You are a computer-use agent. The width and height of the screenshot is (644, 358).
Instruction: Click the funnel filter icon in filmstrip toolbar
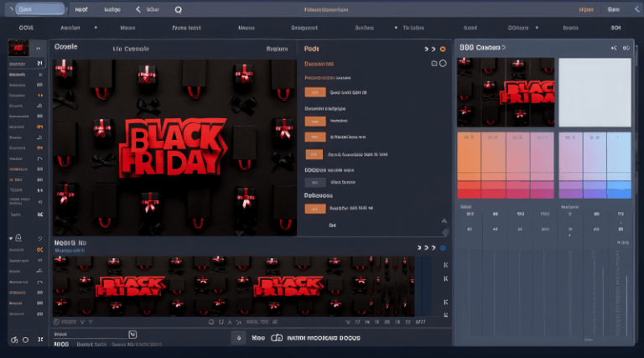(91, 322)
